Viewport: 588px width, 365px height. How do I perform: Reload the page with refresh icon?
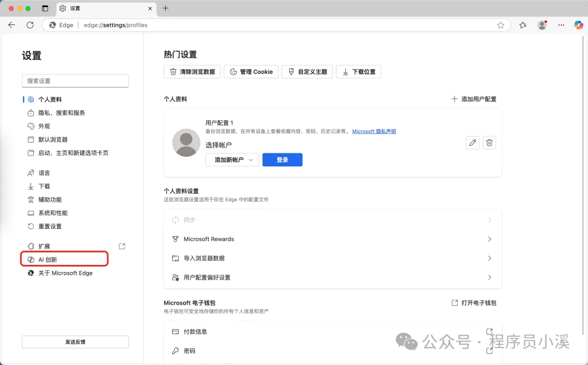[30, 25]
